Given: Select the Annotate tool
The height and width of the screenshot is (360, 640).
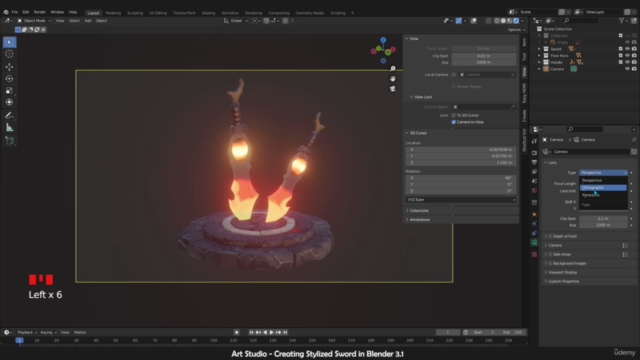Looking at the screenshot, I should pos(9,116).
